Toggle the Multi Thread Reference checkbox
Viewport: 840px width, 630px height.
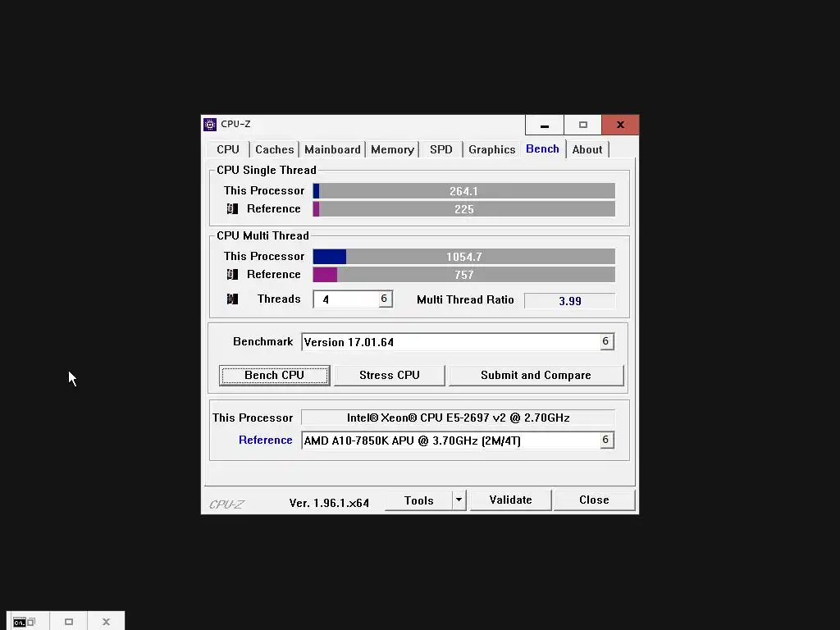point(232,274)
